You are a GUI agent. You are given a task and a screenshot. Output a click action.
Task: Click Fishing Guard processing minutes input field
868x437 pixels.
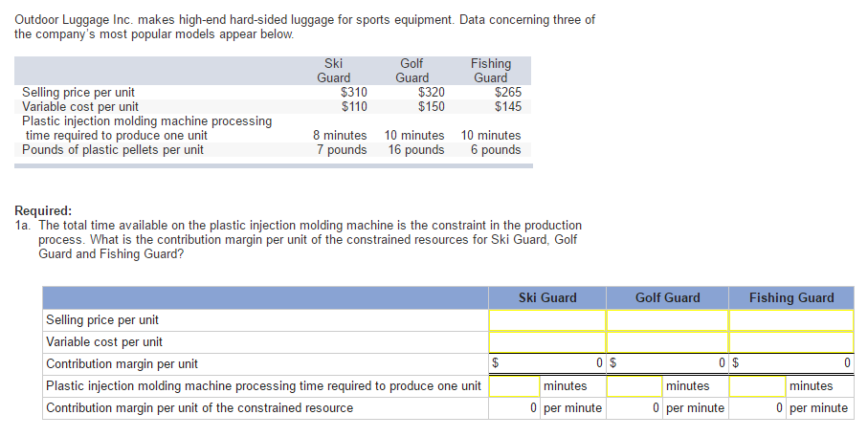[x=757, y=386]
